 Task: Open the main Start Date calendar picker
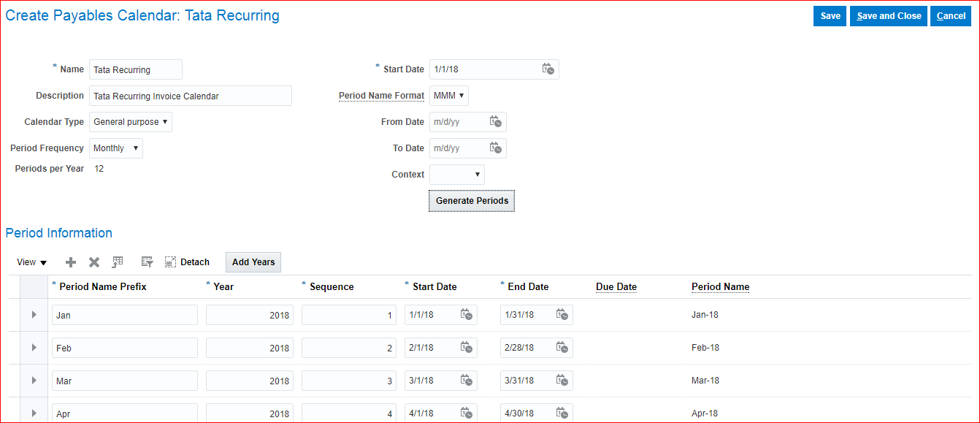point(548,69)
